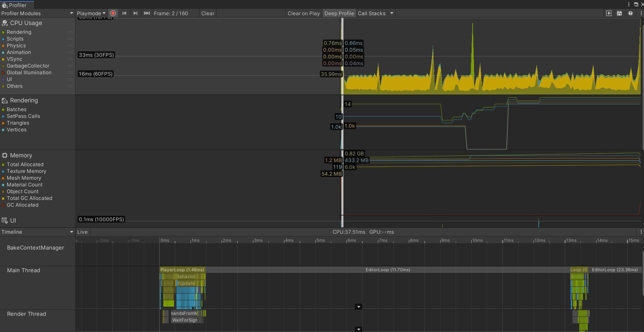Select the Memory module icon
The width and height of the screenshot is (644, 332).
click(5, 155)
